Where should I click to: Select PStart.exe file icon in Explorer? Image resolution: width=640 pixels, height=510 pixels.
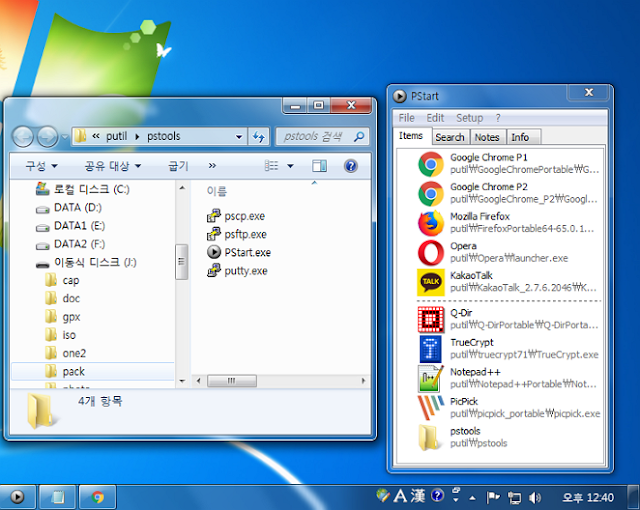click(213, 252)
